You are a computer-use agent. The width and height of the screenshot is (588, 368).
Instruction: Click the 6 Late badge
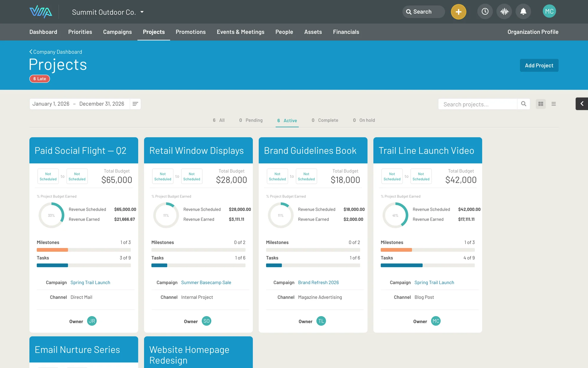tap(40, 79)
